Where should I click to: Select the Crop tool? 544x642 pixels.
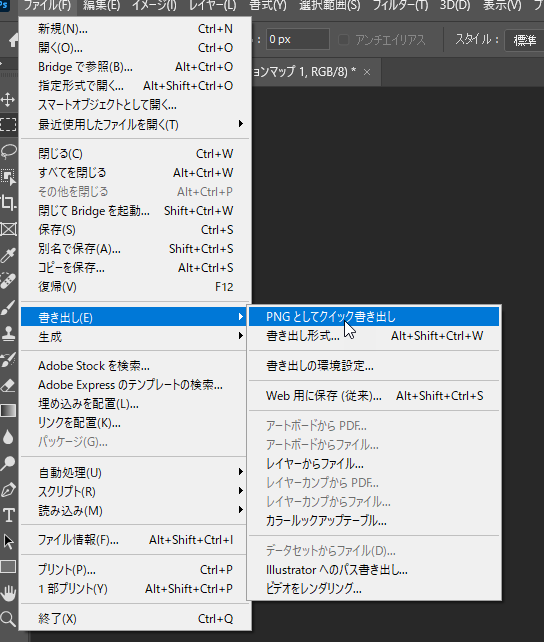tap(8, 203)
